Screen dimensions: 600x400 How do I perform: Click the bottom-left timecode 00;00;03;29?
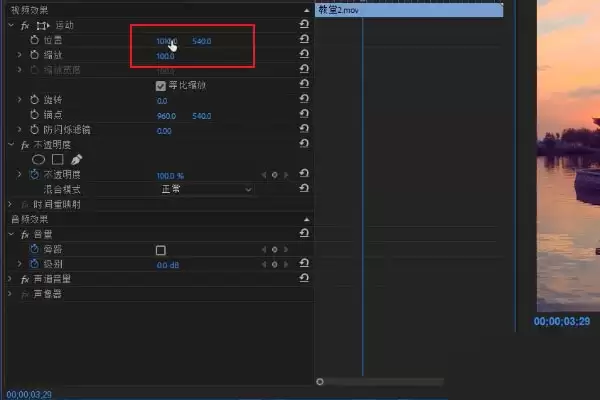point(29,395)
